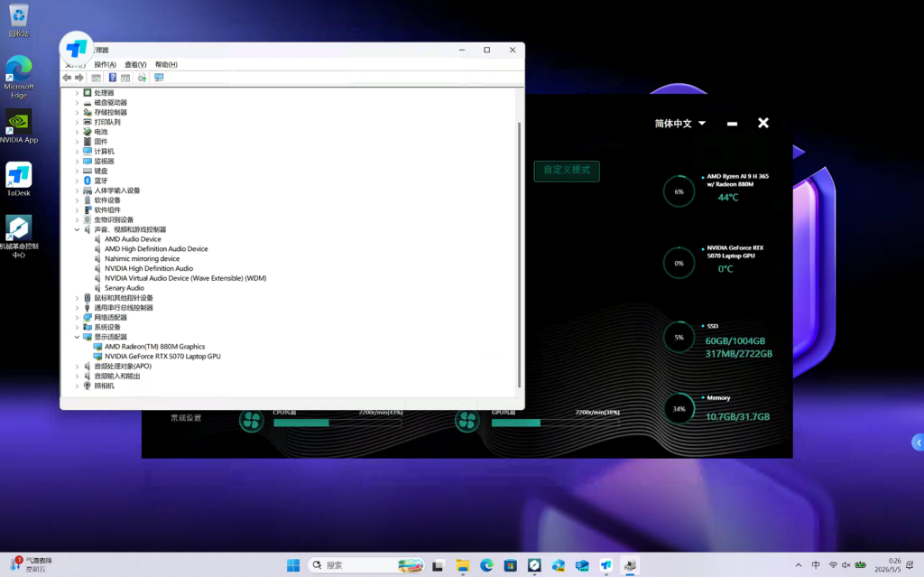924x577 pixels.
Task: Click the ToDesk icon in the taskbar
Action: pyautogui.click(x=605, y=565)
